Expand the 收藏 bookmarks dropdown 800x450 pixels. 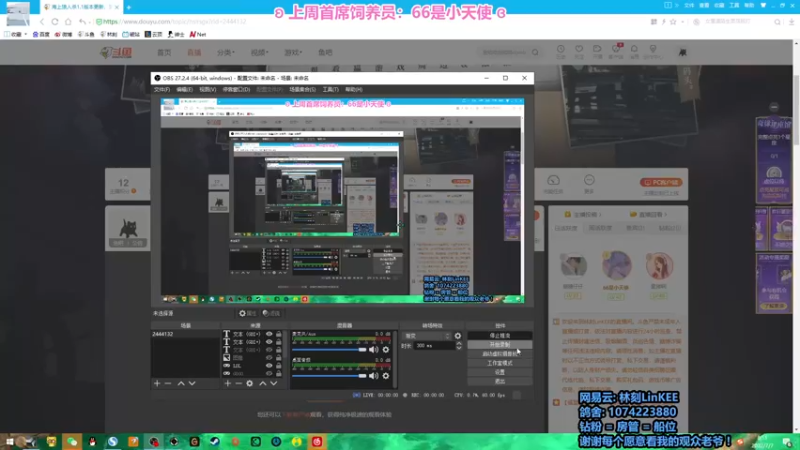pyautogui.click(x=16, y=34)
